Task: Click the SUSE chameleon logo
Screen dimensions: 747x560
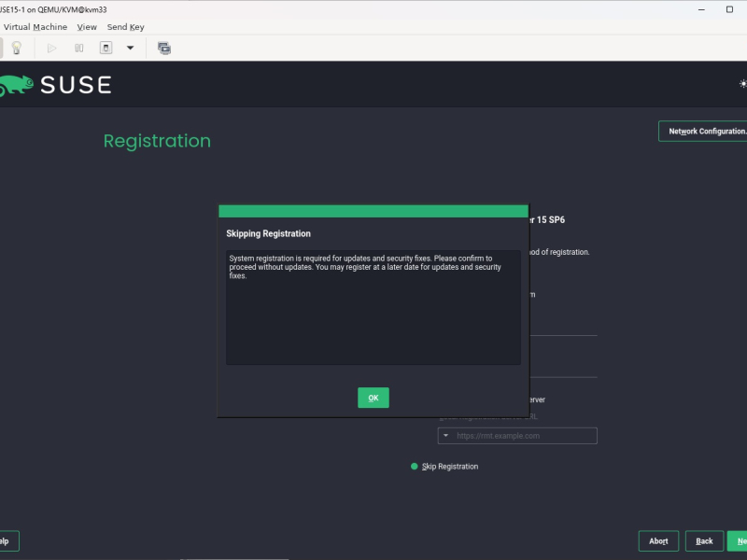Action: tap(16, 85)
